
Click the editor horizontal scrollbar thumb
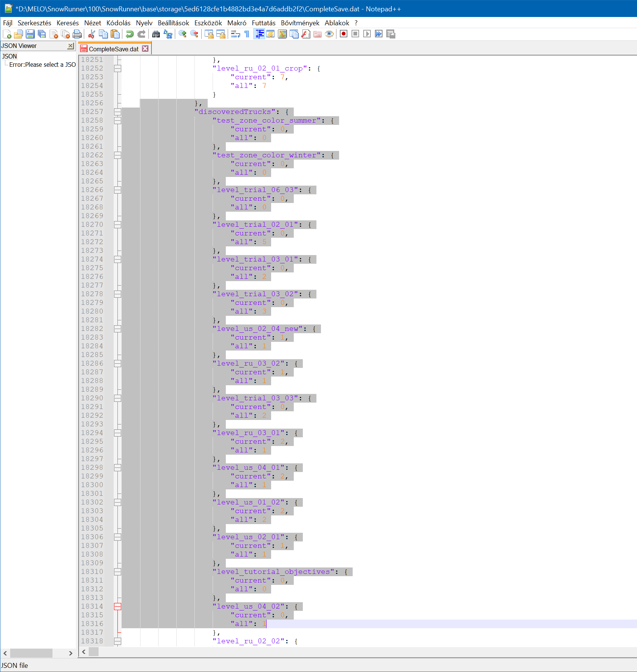click(93, 652)
